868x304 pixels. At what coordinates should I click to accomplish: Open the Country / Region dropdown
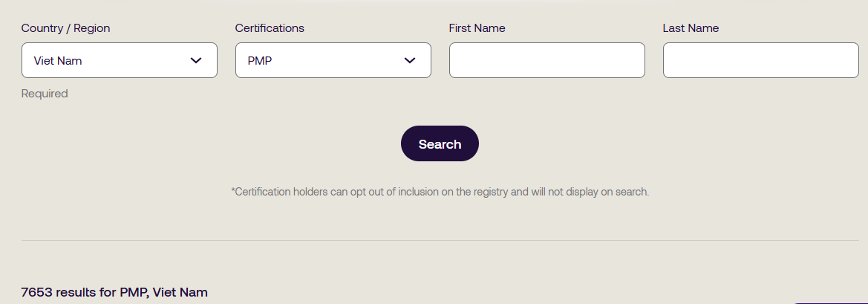119,60
